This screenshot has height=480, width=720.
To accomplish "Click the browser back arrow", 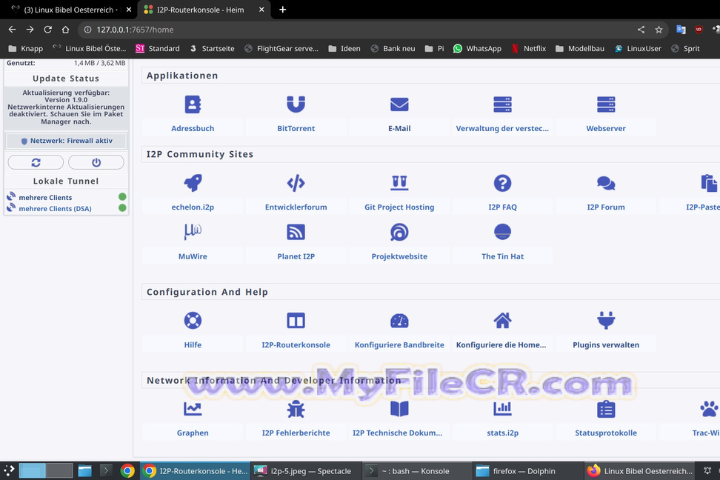I will pos(12,29).
